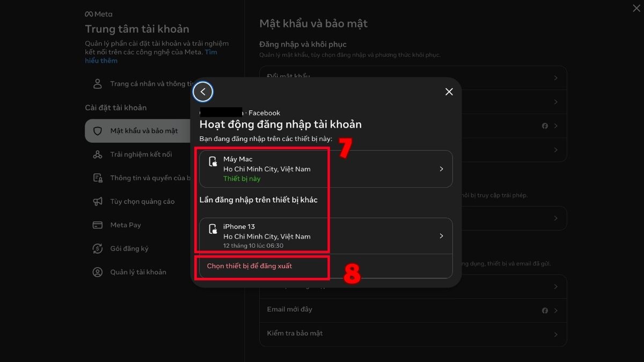Click the Cài đặt tài khoản section label
644x362 pixels.
[116, 108]
